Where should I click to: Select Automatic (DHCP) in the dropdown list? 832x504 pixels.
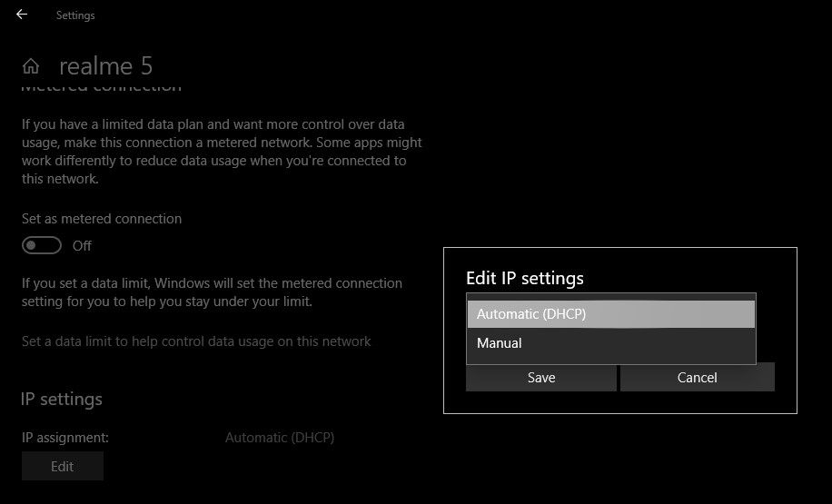click(x=610, y=314)
